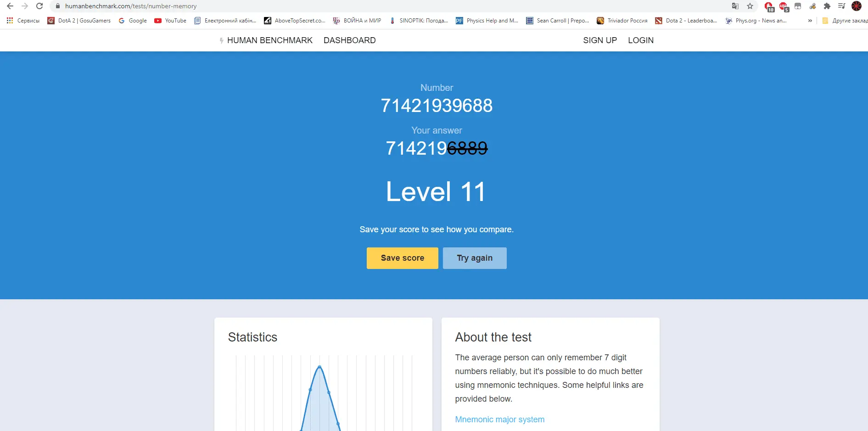The width and height of the screenshot is (868, 431).
Task: Open the Електронний кабін bookmark
Action: [x=225, y=21]
